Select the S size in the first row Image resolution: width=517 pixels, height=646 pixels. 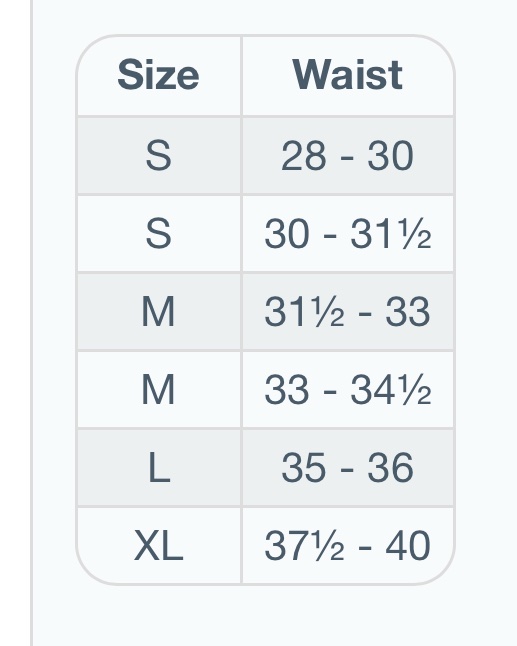(x=159, y=155)
